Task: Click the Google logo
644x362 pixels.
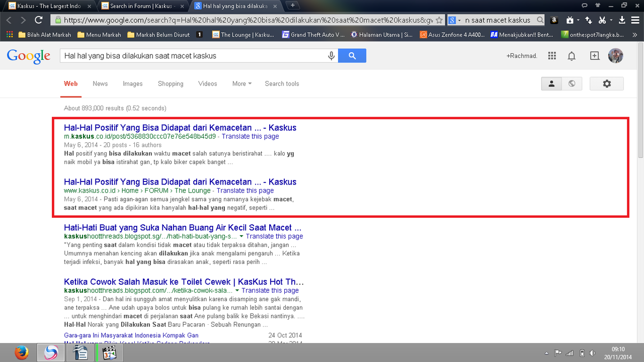Action: tap(29, 56)
